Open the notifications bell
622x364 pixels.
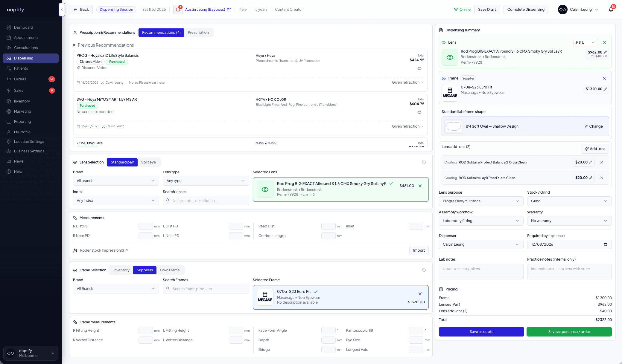[611, 10]
